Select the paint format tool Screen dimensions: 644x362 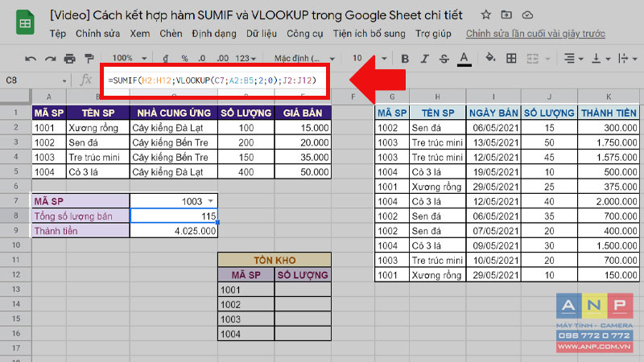pos(89,59)
